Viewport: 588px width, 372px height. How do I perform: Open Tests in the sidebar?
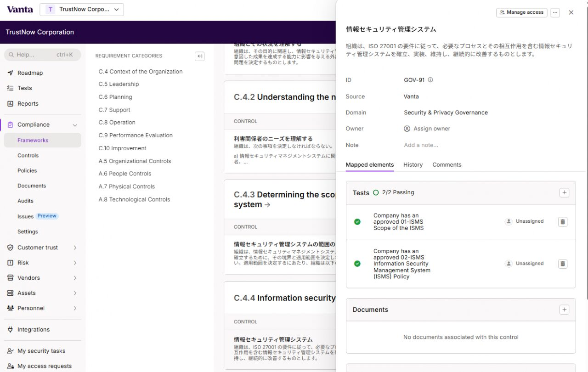(x=25, y=88)
